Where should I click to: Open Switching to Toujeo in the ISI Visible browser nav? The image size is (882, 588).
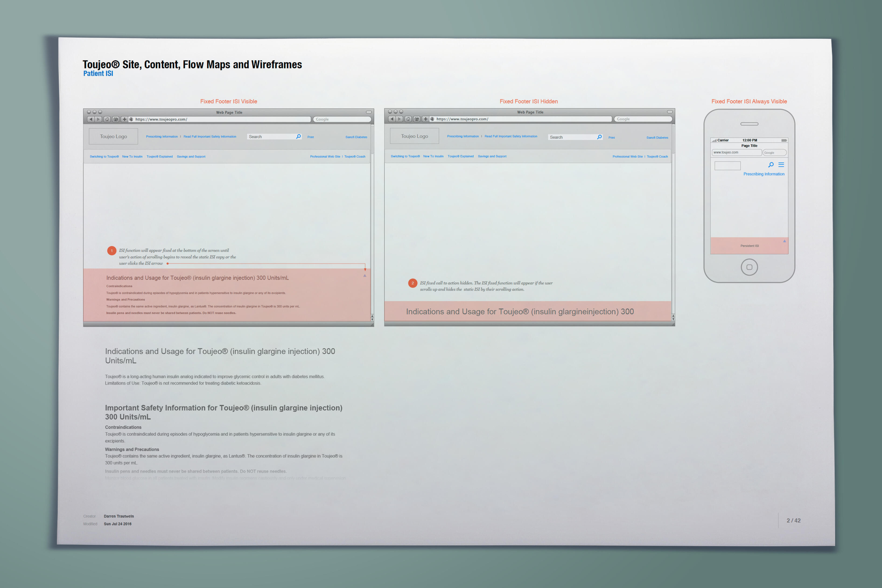(104, 157)
